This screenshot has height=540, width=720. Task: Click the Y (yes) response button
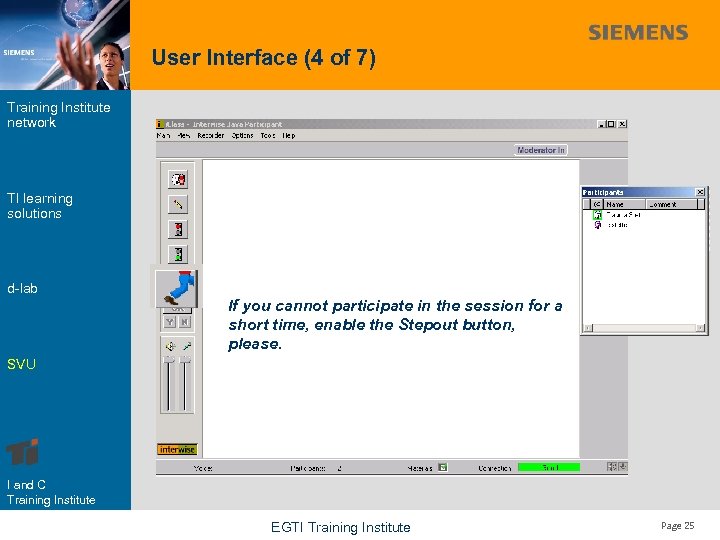pyautogui.click(x=170, y=322)
